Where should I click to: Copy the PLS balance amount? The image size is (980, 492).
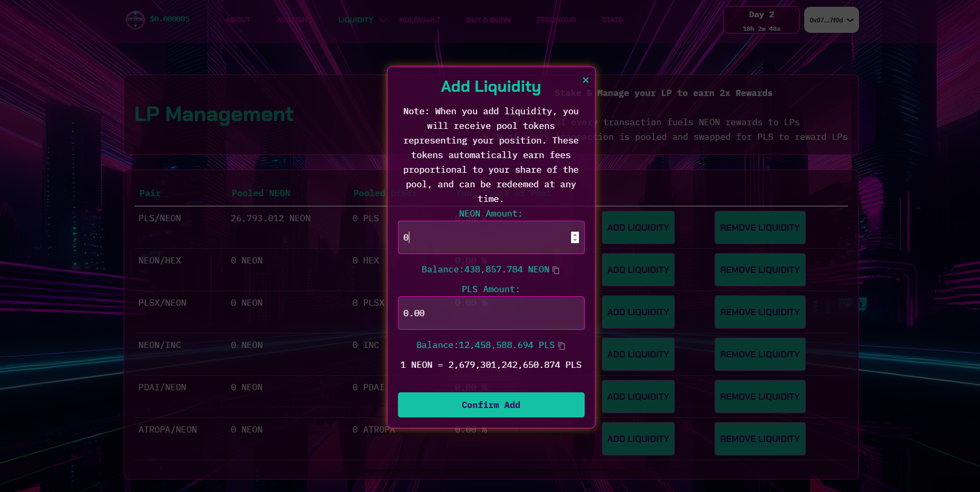point(562,346)
